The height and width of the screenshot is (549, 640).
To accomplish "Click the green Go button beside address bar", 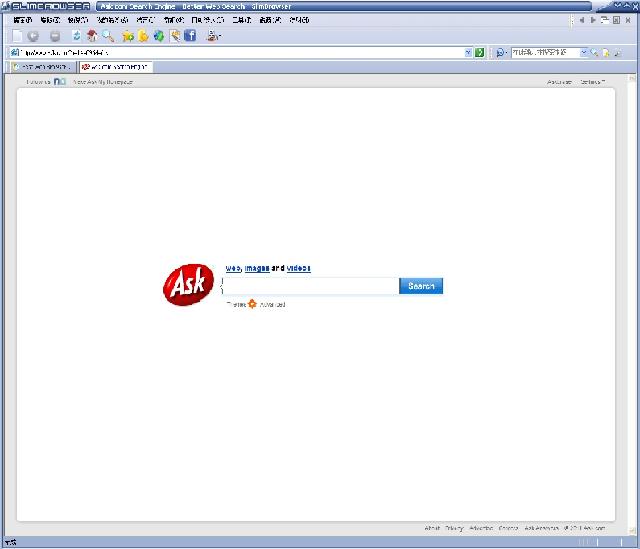I will tap(480, 53).
